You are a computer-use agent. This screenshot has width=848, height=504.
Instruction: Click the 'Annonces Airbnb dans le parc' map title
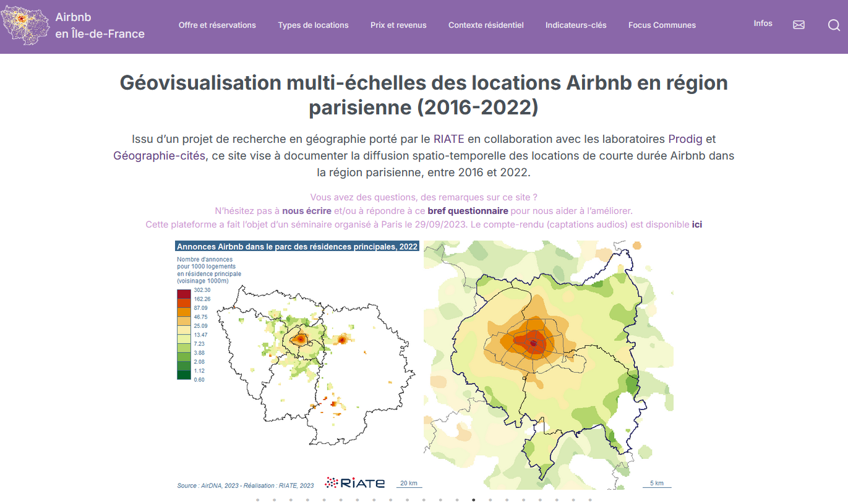coord(298,246)
